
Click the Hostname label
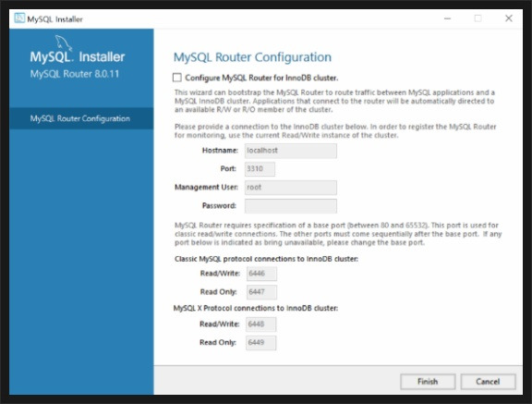click(220, 151)
